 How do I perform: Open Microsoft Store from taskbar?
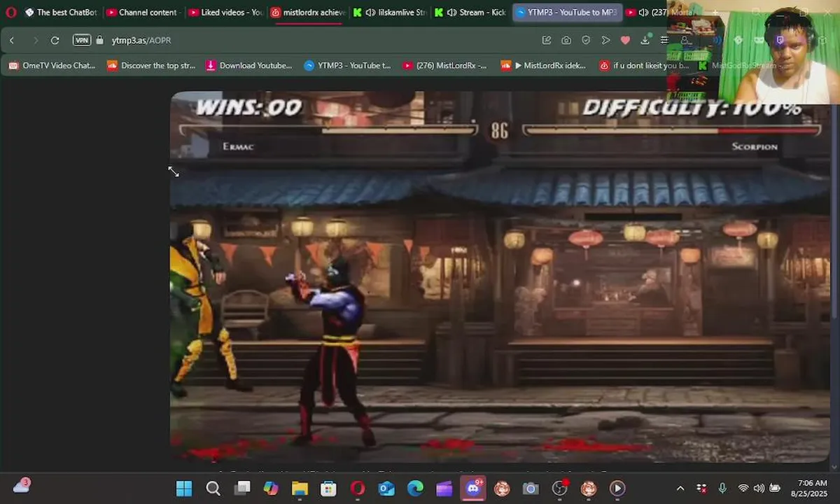[328, 488]
